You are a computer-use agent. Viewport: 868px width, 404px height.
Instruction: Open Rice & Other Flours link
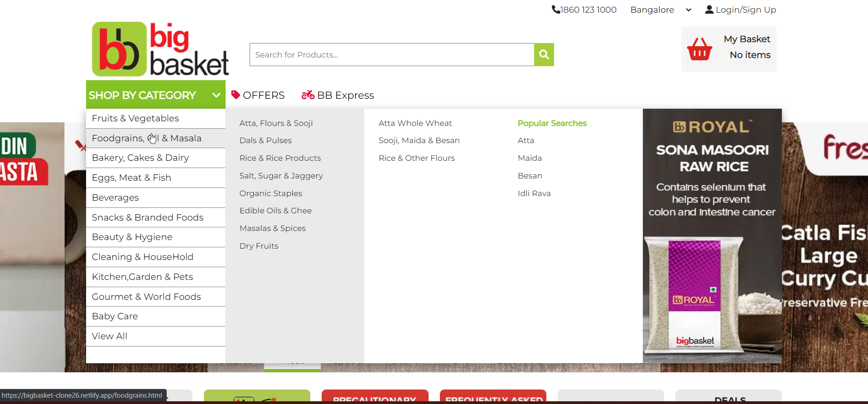pyautogui.click(x=416, y=158)
